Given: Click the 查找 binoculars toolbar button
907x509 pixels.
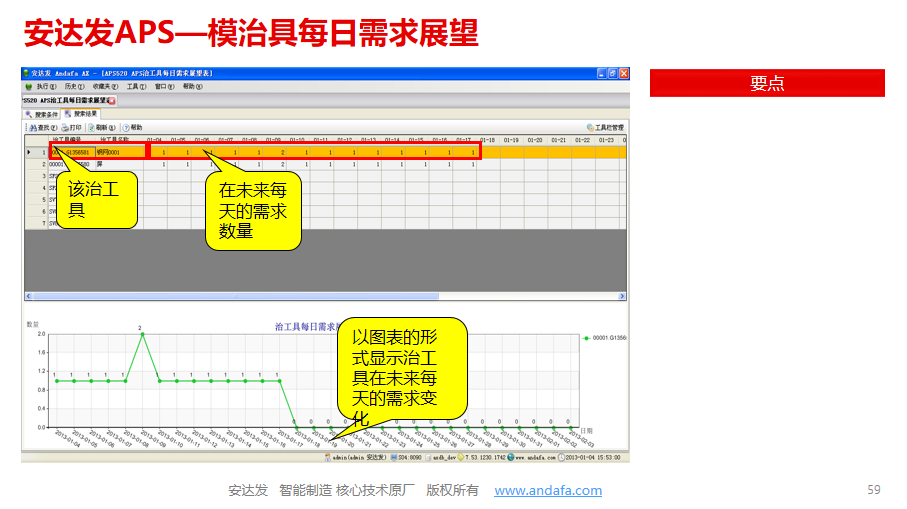Looking at the screenshot, I should click(43, 128).
